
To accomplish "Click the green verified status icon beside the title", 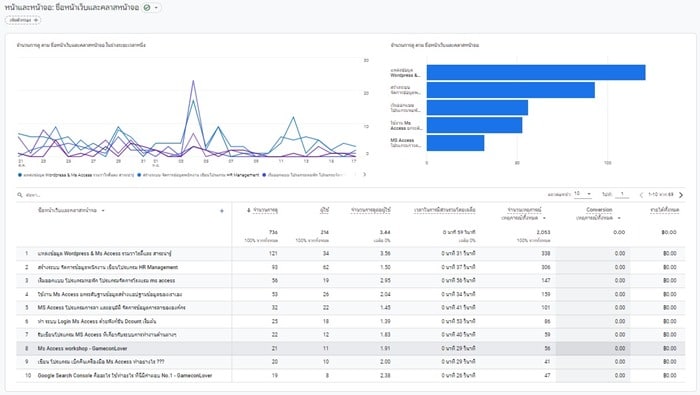I will [x=147, y=8].
